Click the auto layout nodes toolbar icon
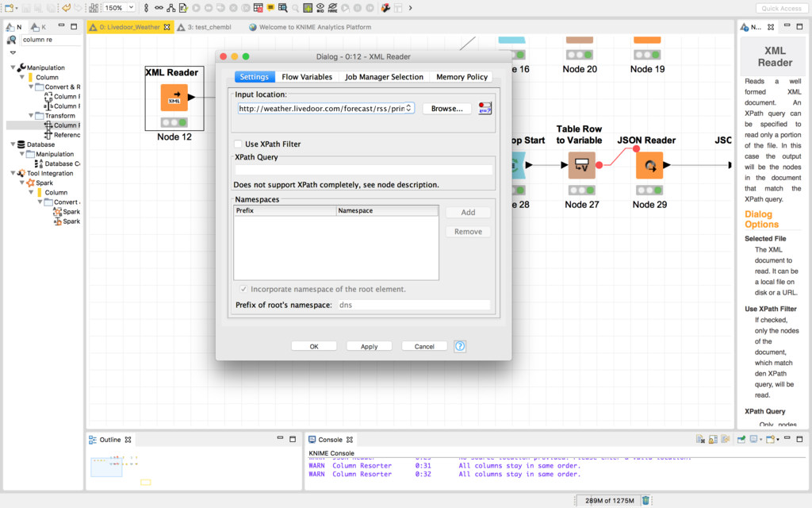The width and height of the screenshot is (812, 508). (x=94, y=8)
